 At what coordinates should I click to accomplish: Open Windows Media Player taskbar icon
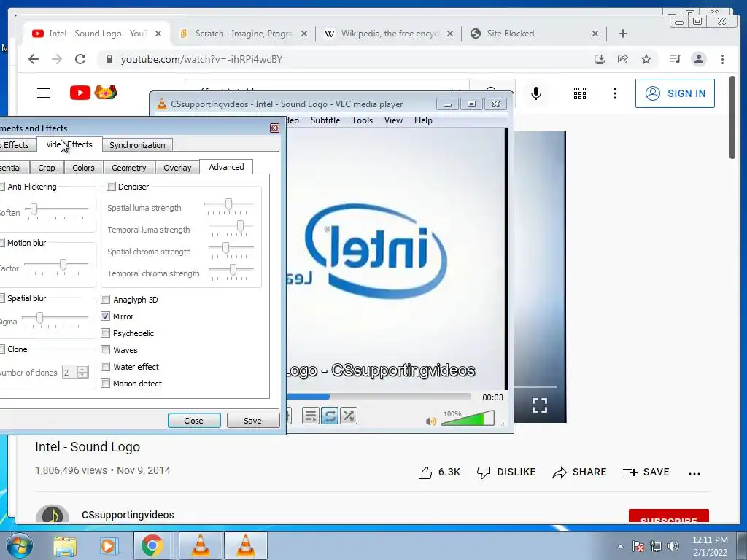108,545
